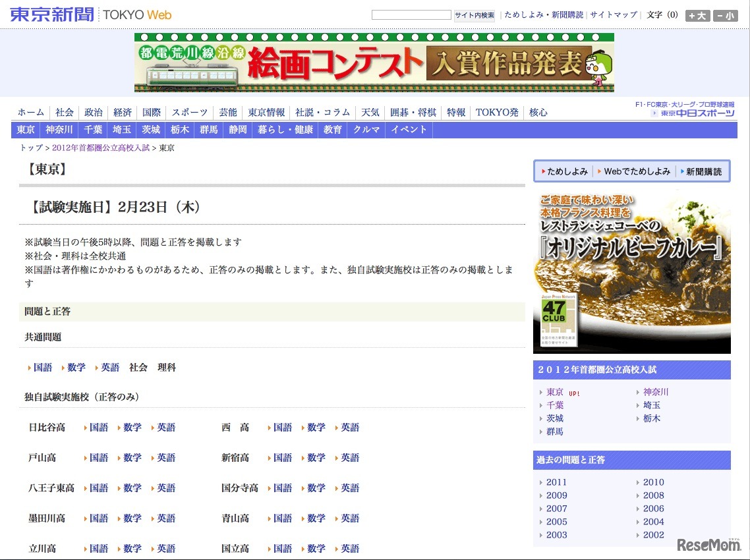The width and height of the screenshot is (750, 560).
Task: Open the スポーツ menu item
Action: click(x=190, y=113)
